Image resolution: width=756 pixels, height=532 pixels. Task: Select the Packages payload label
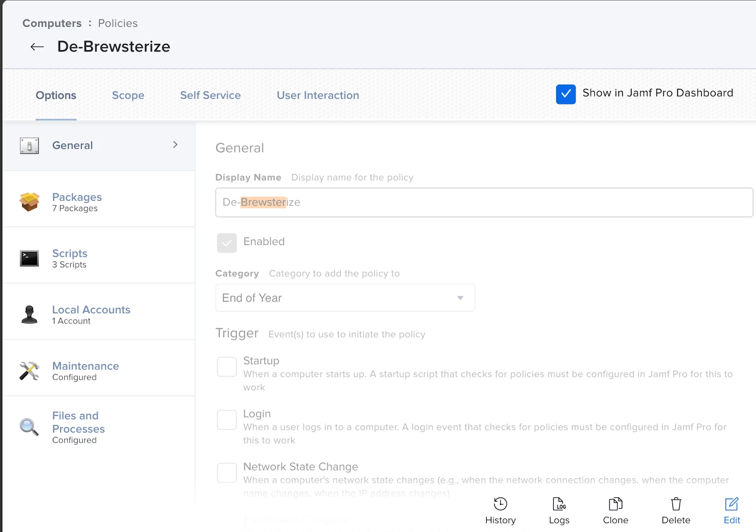pos(77,197)
